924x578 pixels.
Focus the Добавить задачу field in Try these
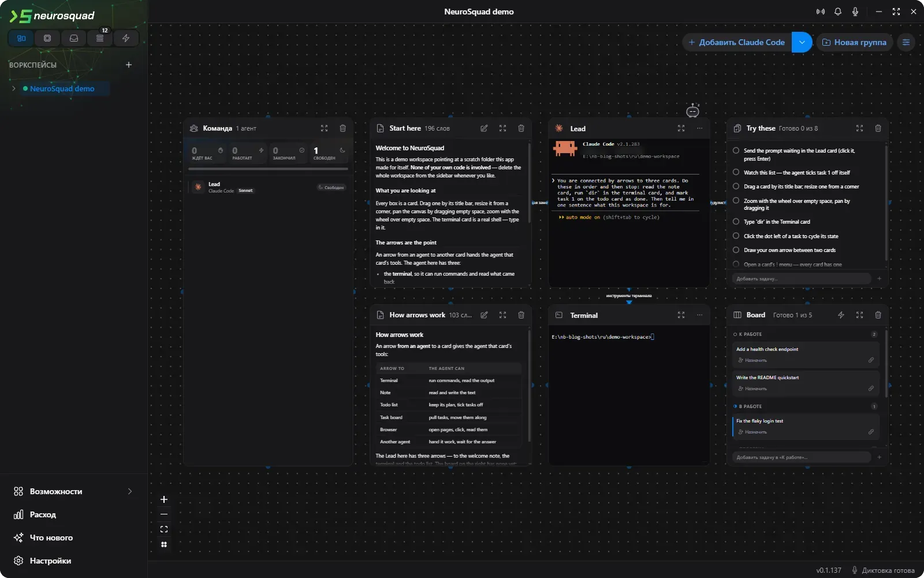802,279
